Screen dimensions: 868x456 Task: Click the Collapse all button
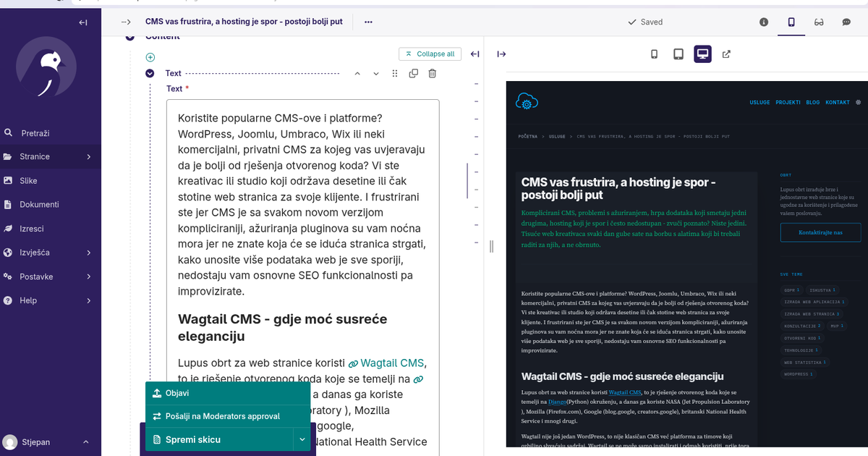(x=430, y=54)
